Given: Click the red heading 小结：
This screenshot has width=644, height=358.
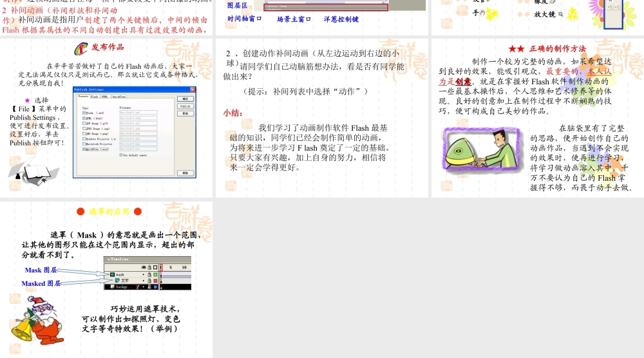Looking at the screenshot, I should (x=233, y=113).
